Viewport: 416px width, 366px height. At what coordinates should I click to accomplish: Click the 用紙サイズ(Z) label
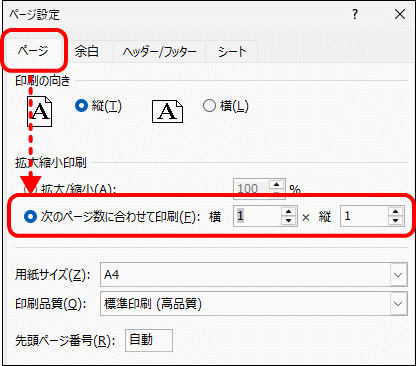(52, 275)
